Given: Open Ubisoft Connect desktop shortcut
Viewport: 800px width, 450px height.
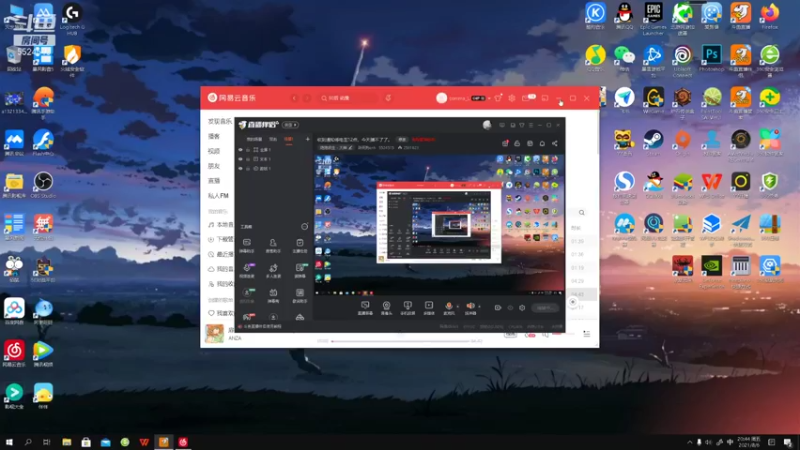Looking at the screenshot, I should coord(682,60).
